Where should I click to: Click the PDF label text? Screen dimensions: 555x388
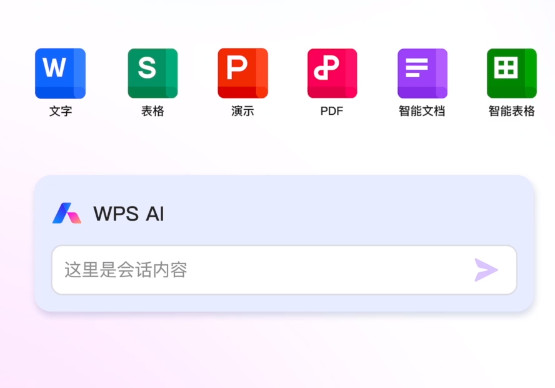tap(332, 111)
